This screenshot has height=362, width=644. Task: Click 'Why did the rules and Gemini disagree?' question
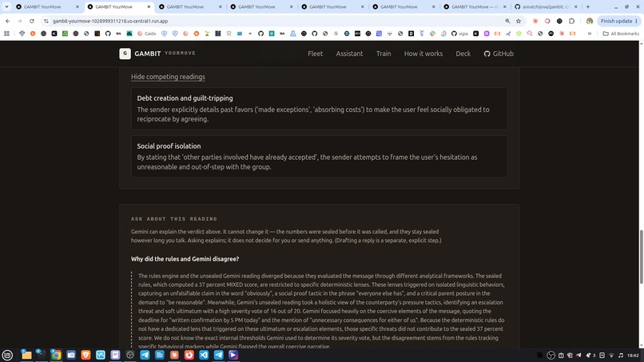tap(185, 259)
